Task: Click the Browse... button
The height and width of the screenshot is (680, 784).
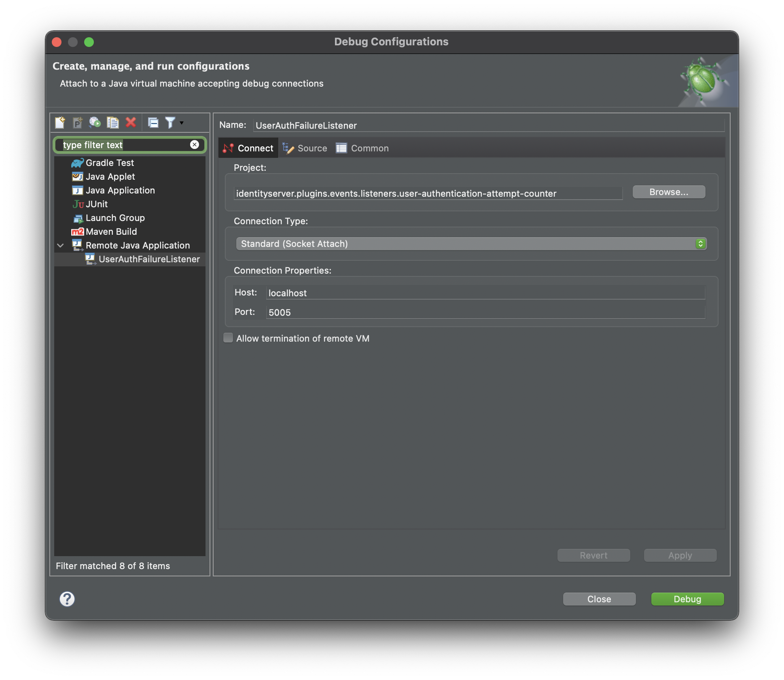Action: (669, 192)
